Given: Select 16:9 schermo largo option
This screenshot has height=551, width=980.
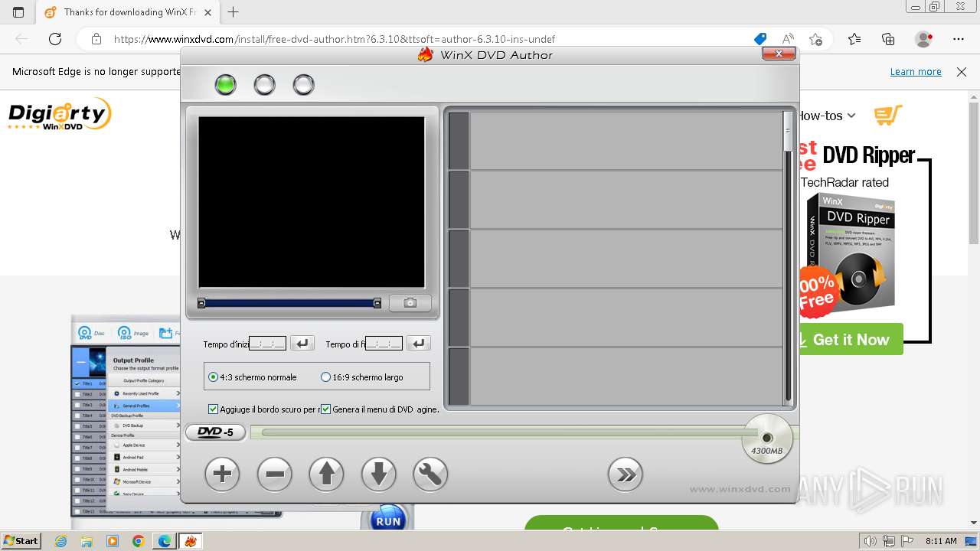Looking at the screenshot, I should click(x=361, y=377).
